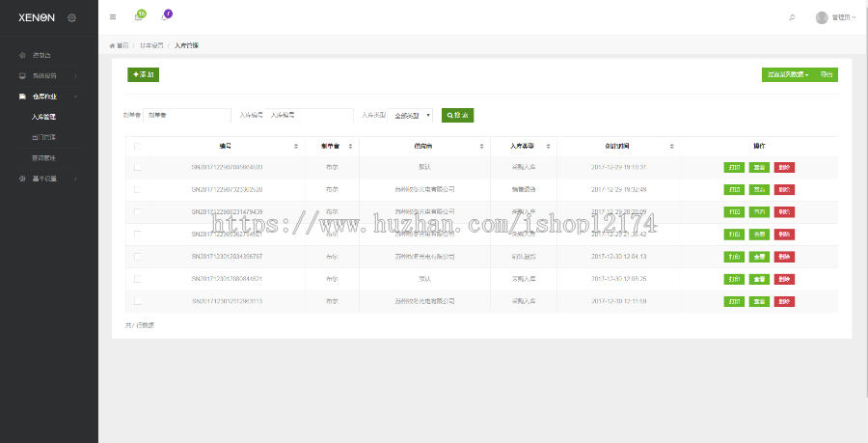This screenshot has height=443, width=868.
Task: Open the settings gear beside the XENON logo
Action: pyautogui.click(x=72, y=17)
